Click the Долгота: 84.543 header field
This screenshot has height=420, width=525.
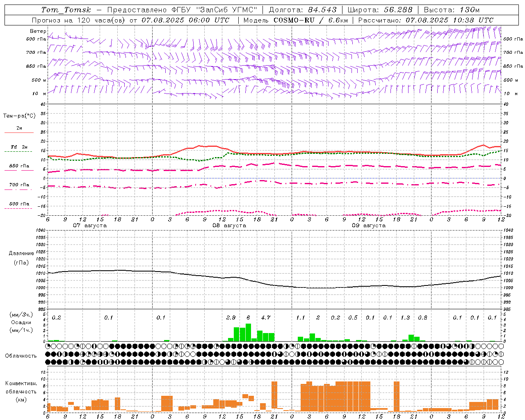click(303, 10)
